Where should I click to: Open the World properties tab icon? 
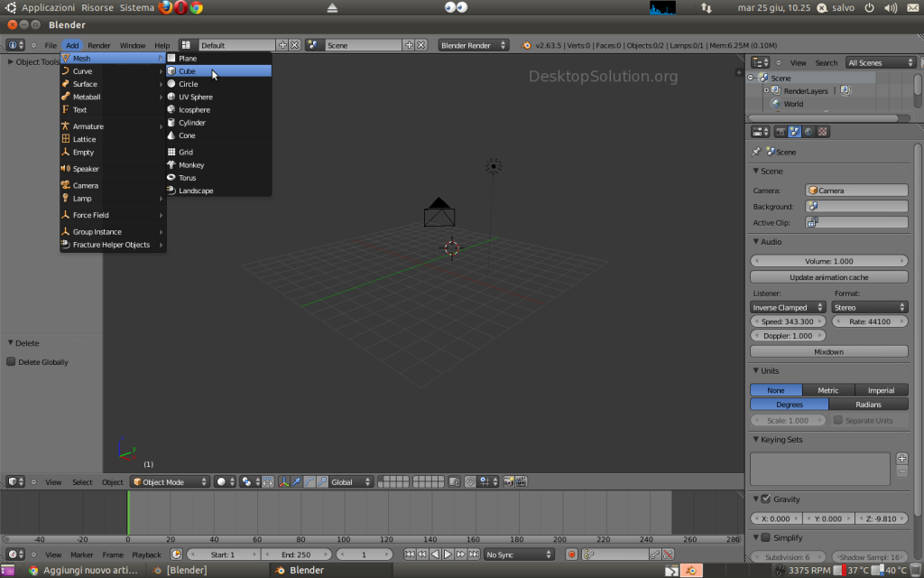point(808,132)
